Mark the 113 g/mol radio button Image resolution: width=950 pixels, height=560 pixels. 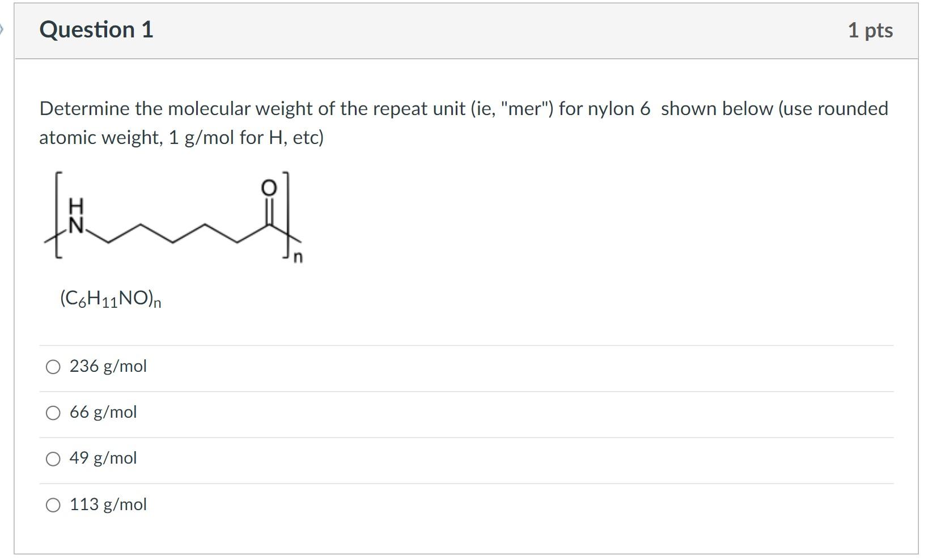tap(53, 505)
